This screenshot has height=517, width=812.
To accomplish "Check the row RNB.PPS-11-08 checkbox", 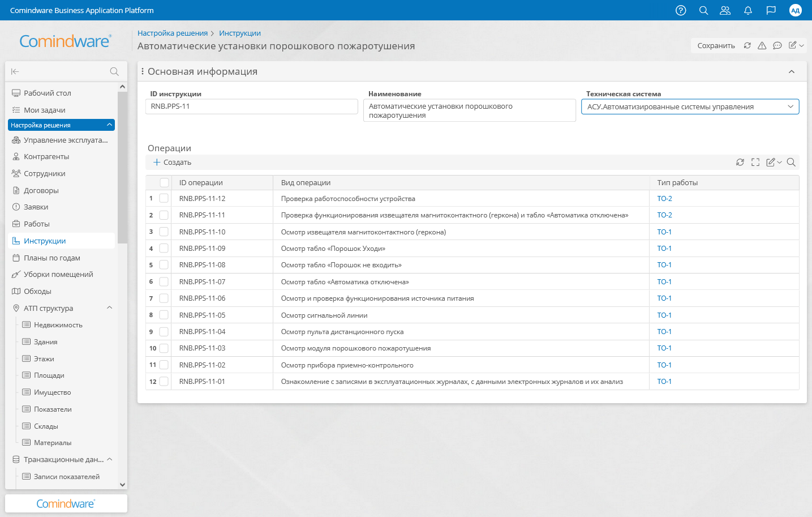I will [164, 265].
